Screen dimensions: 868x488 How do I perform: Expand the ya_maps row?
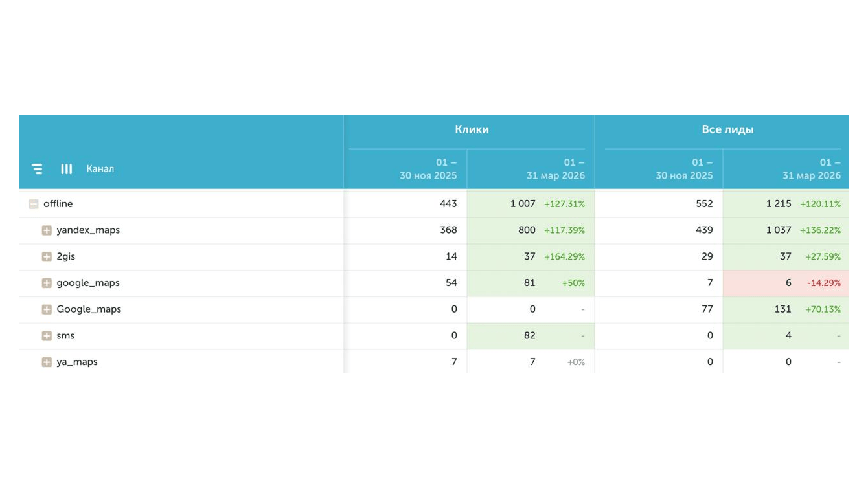[x=47, y=362]
